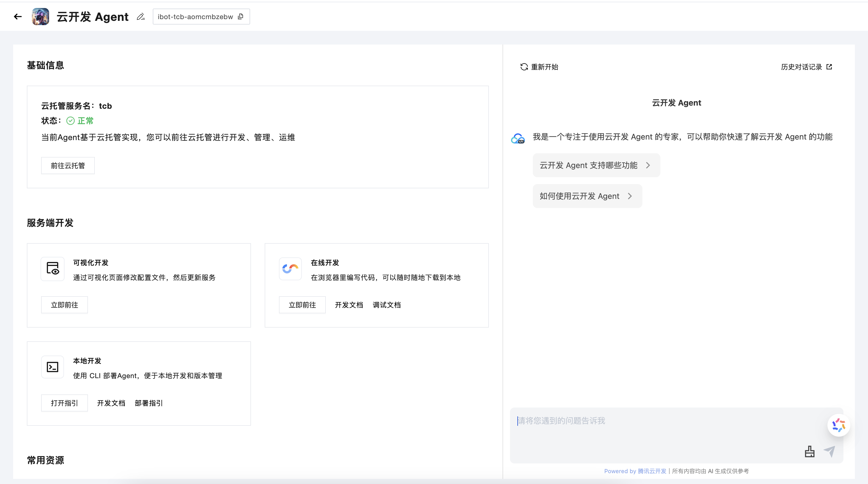
Task: Open 腾讯云开发 link in footer
Action: coord(652,471)
